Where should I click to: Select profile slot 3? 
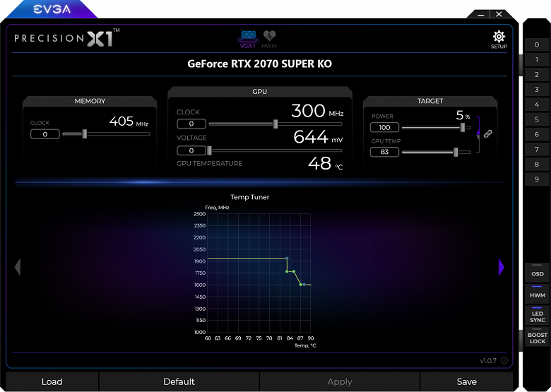click(537, 90)
